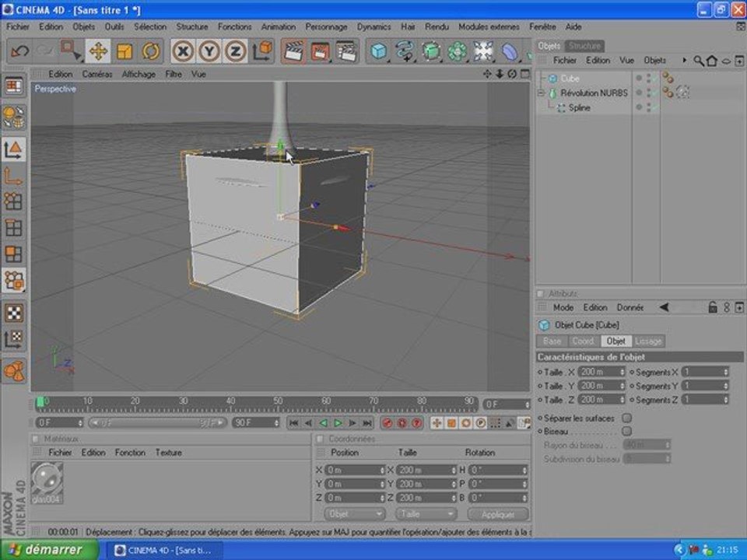This screenshot has width=747, height=560.
Task: Switch to the Base attribute tab
Action: click(552, 341)
